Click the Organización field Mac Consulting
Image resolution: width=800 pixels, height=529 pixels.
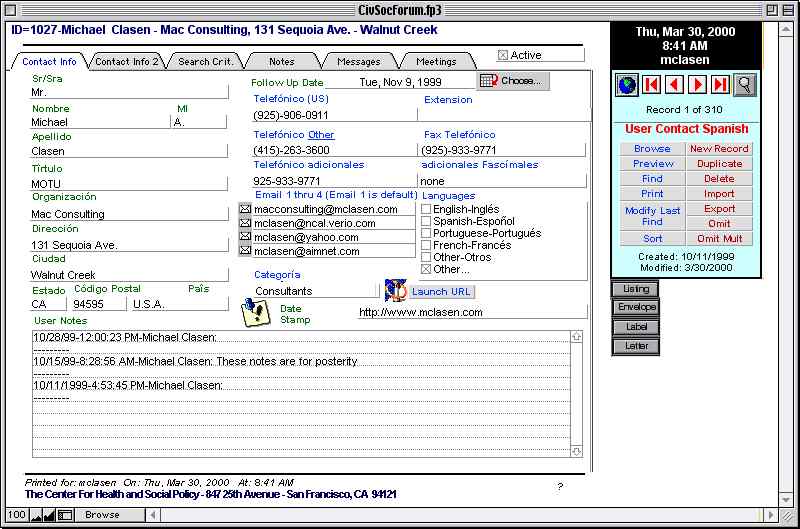(x=129, y=214)
